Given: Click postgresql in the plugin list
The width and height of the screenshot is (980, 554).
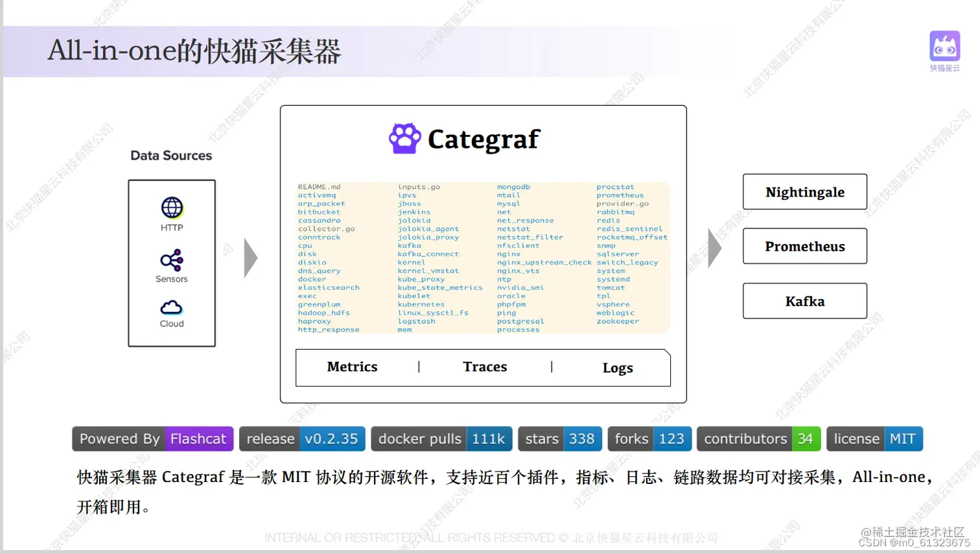Looking at the screenshot, I should pyautogui.click(x=520, y=321).
